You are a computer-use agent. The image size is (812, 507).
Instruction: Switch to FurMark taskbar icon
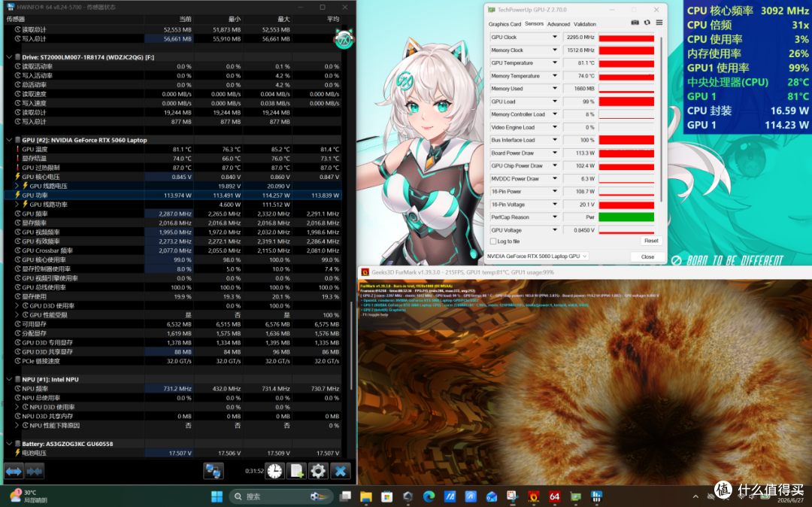click(x=533, y=497)
